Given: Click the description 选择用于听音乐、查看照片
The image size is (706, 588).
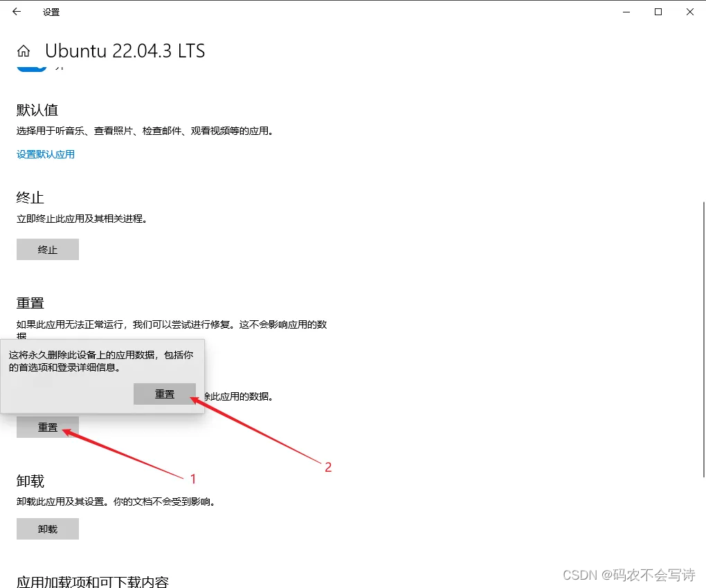Looking at the screenshot, I should (x=145, y=131).
